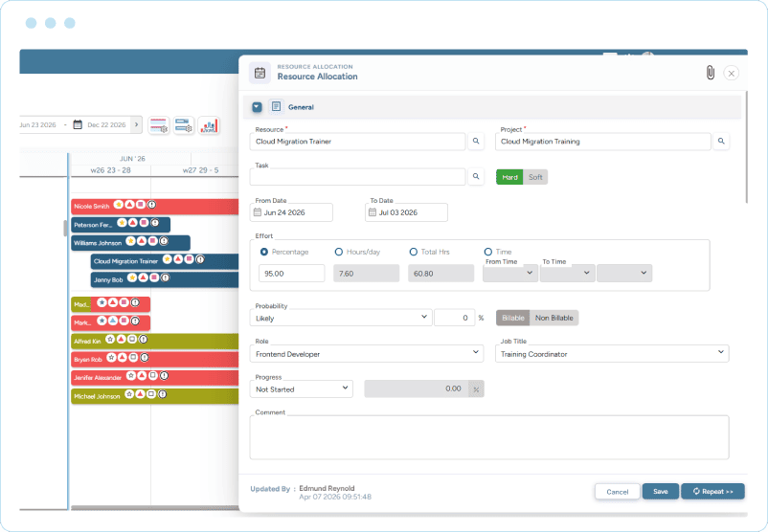Click in the empty Task field
Image resolution: width=768 pixels, height=532 pixels.
click(x=357, y=177)
